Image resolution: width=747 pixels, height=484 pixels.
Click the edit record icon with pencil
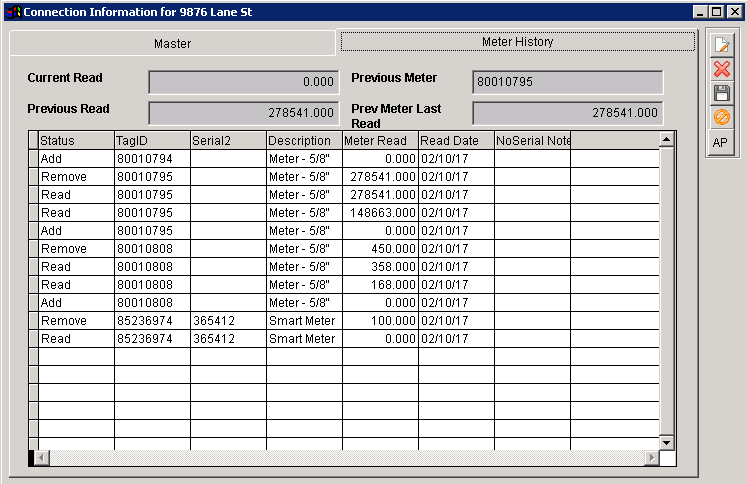[x=720, y=45]
